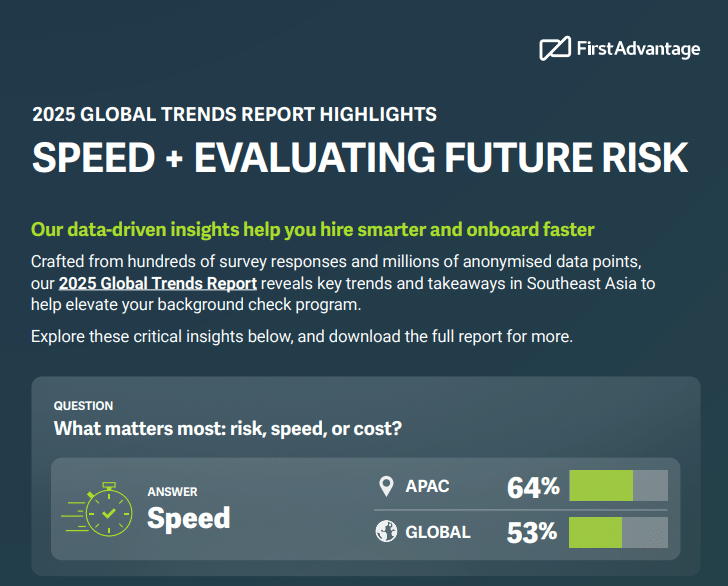Screen dimensions: 728x586
Task: Click the ANSWER label above Speed
Action: 173,492
